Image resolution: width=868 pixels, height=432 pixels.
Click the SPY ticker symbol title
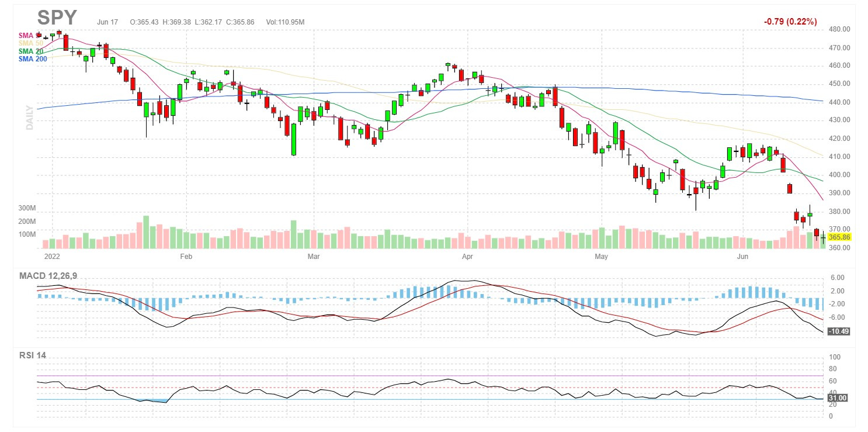(x=57, y=17)
